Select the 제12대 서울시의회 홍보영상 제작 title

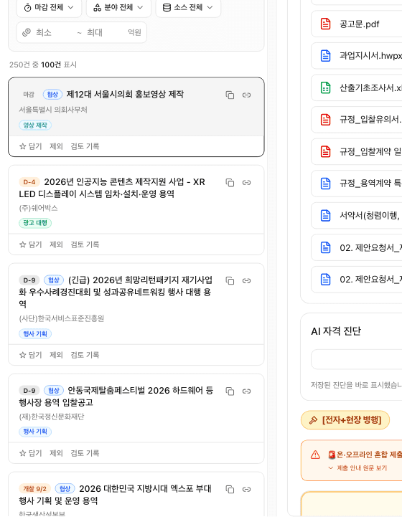(x=125, y=95)
